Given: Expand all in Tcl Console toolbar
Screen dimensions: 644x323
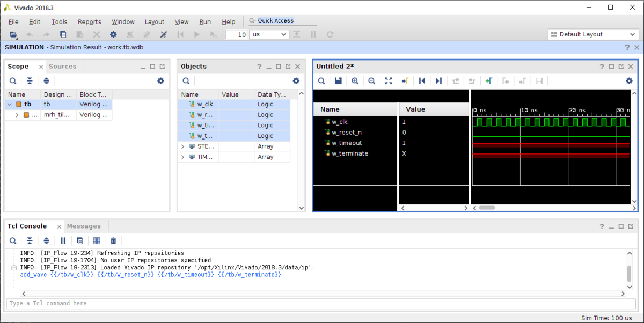Looking at the screenshot, I should (x=46, y=241).
